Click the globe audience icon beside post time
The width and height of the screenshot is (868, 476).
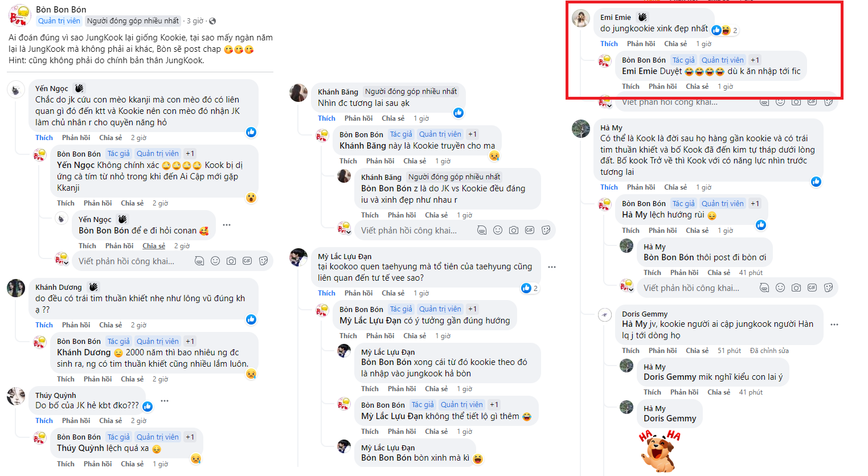(x=212, y=21)
